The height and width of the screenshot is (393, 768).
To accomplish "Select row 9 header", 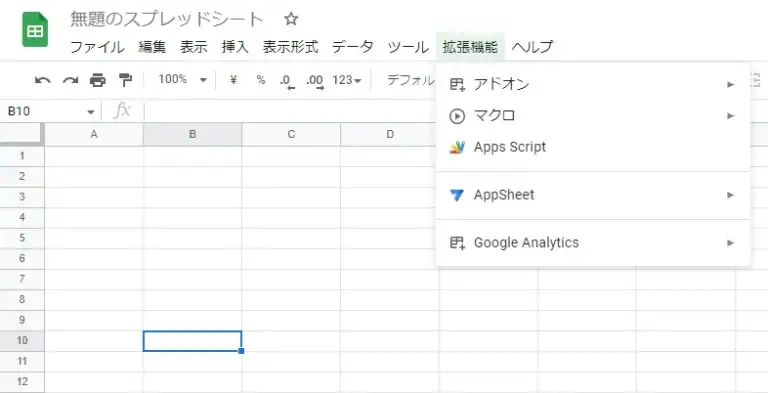I will (22, 320).
